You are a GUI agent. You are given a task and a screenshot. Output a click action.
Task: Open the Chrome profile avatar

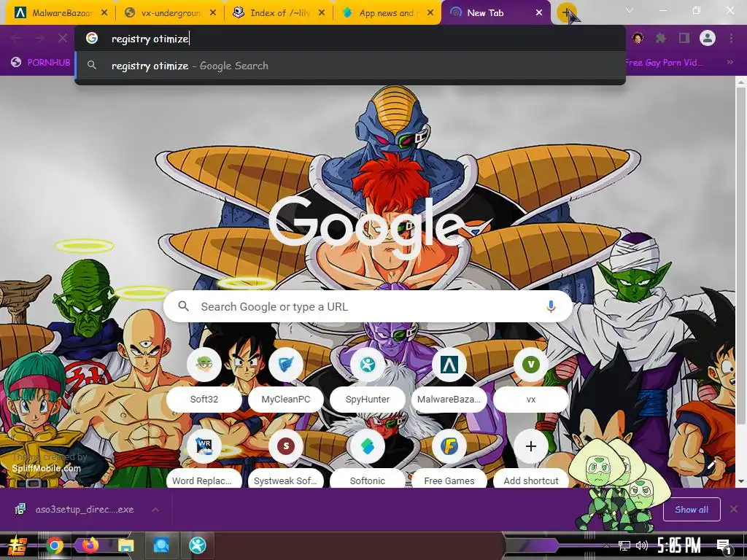[x=708, y=38]
